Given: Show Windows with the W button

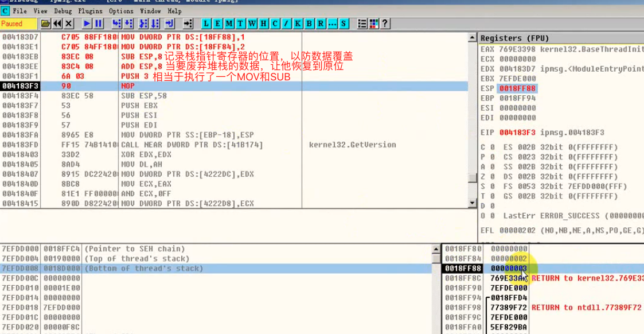Looking at the screenshot, I should tap(252, 24).
